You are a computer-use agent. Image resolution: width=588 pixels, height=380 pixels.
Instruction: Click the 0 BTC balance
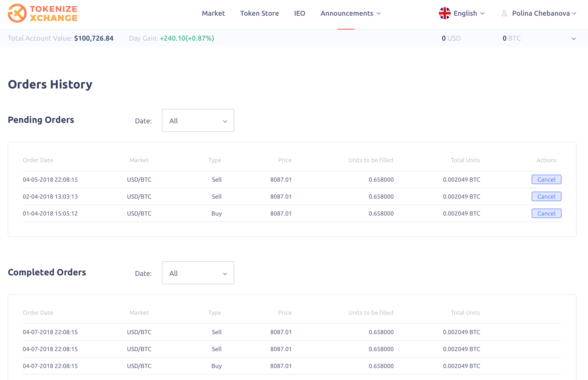tap(512, 38)
